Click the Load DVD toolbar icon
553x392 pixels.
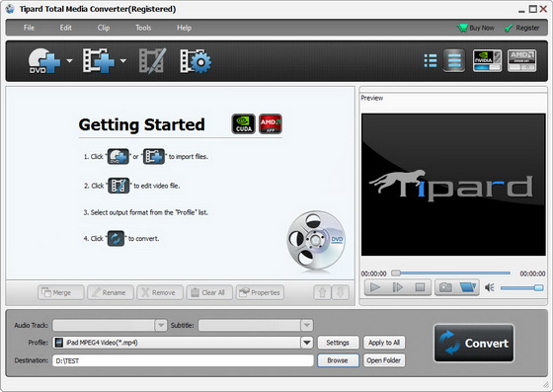pyautogui.click(x=44, y=61)
